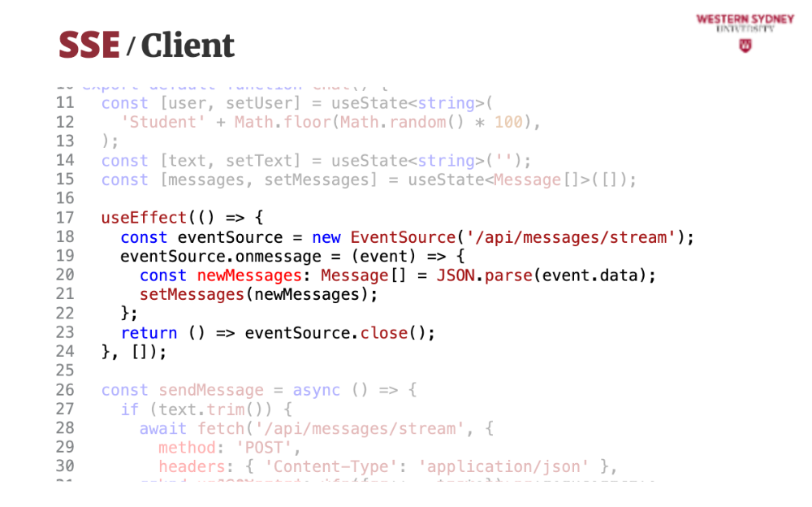Click the EventSource constructor name on line 18
This screenshot has width=812, height=507.
pyautogui.click(x=402, y=237)
